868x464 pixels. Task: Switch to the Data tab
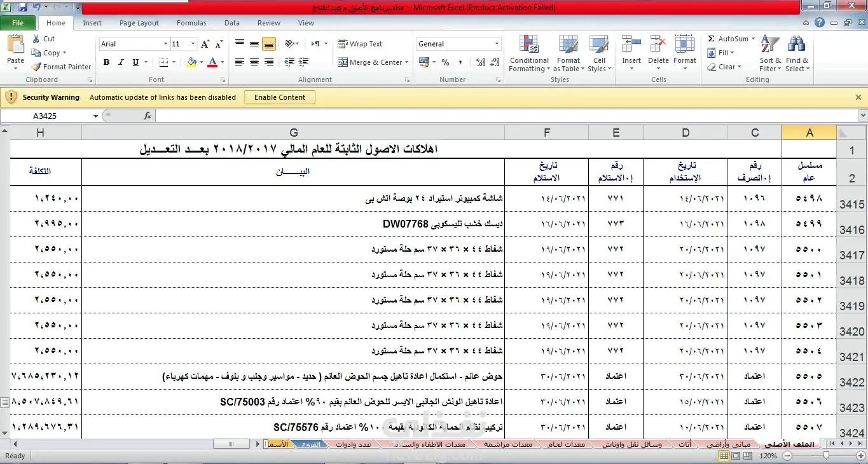tap(232, 23)
